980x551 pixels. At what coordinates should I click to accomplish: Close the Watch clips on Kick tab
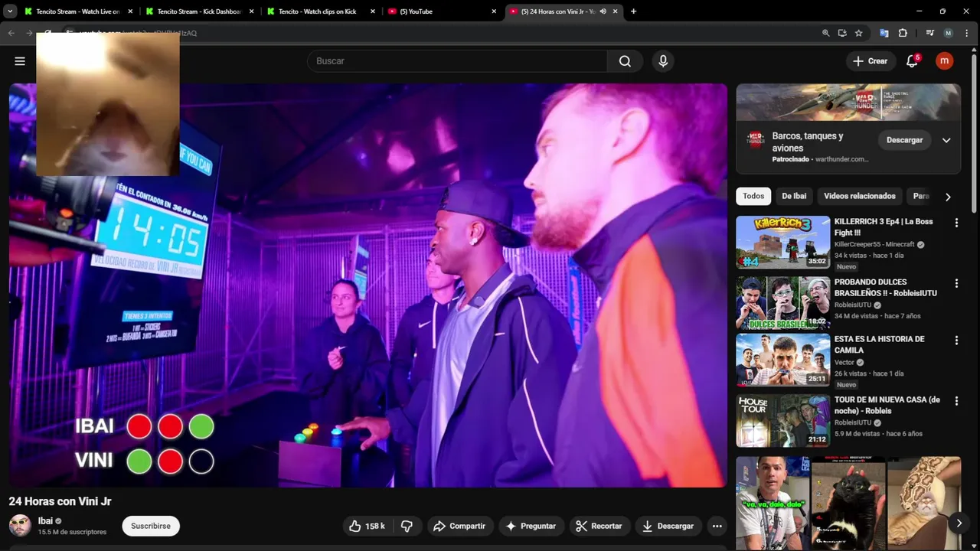(373, 11)
